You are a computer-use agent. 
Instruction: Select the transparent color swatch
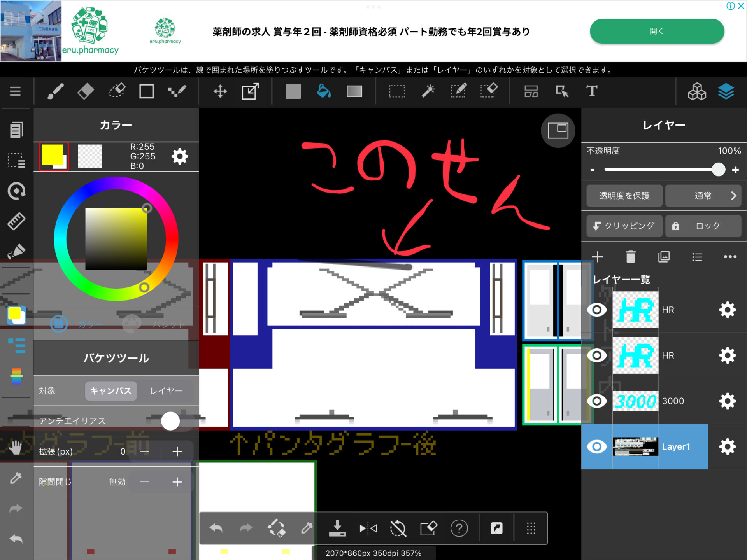[x=90, y=156]
